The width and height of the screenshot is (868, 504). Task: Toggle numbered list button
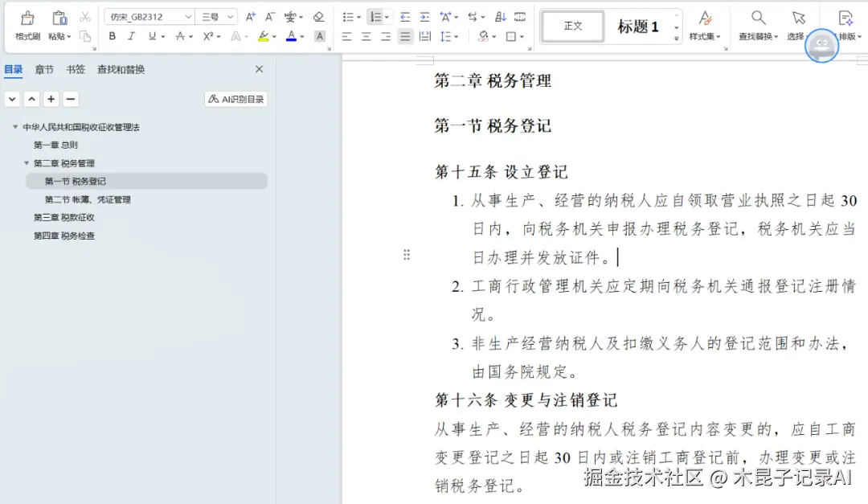click(x=375, y=17)
